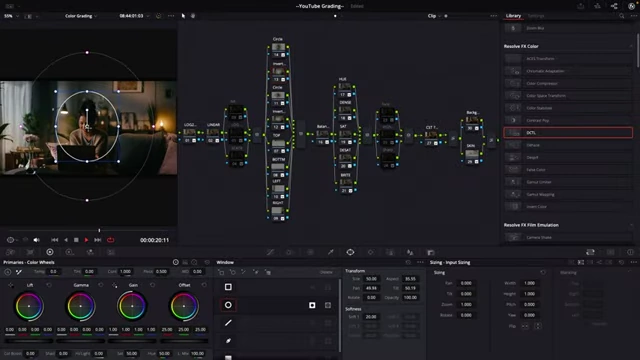Toggle vertical Flip in Sizing
The height and width of the screenshot is (360, 640).
(x=538, y=326)
